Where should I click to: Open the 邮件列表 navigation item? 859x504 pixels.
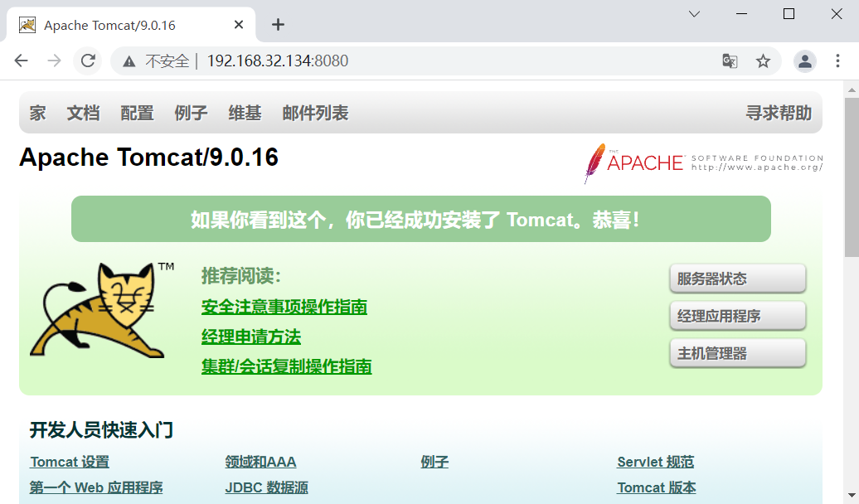click(315, 114)
